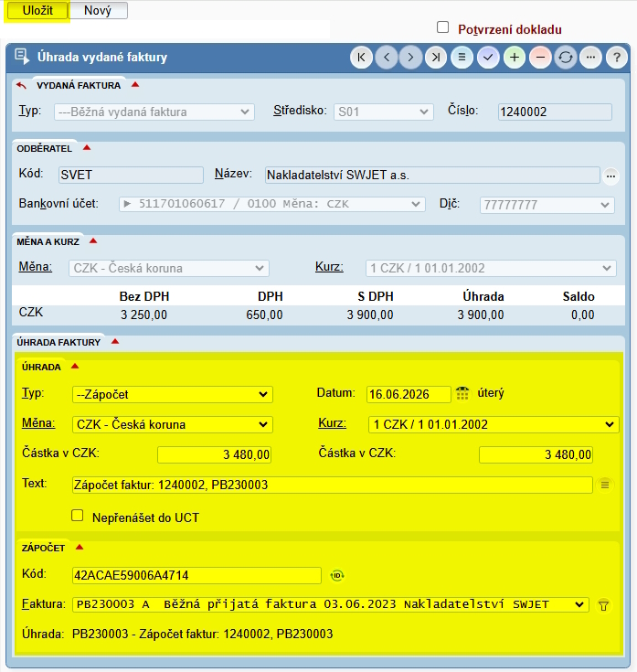
Task: Click the Měna link in Měna a kurz
Action: (36, 267)
